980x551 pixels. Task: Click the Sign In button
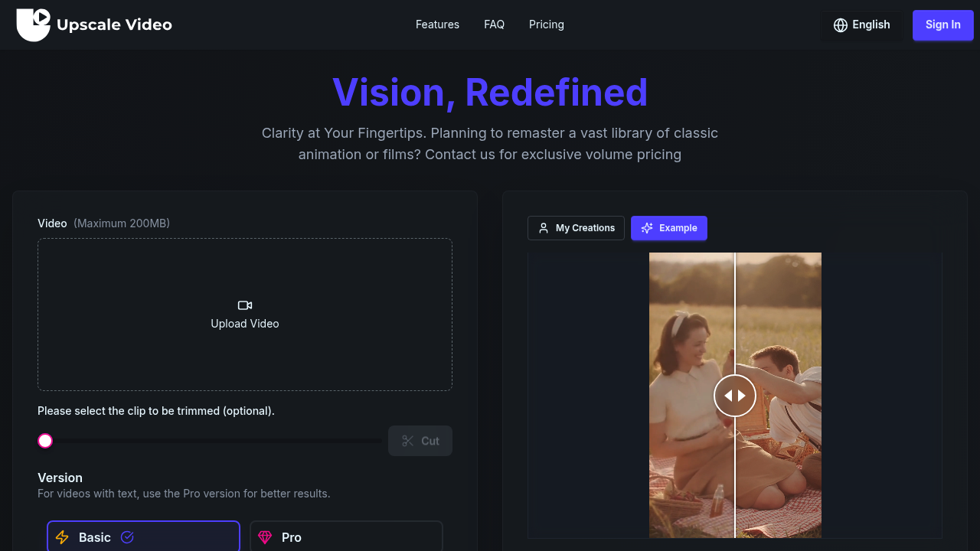(x=942, y=24)
